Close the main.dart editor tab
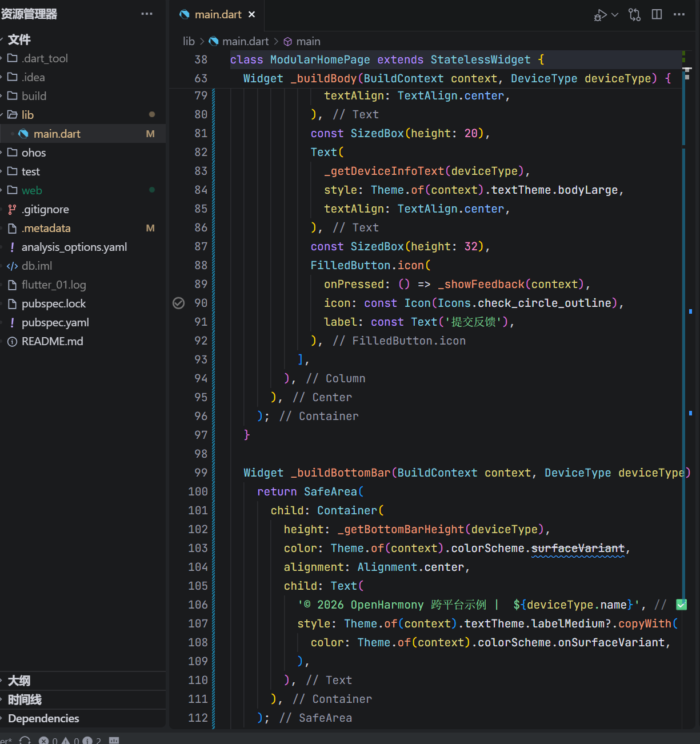This screenshot has height=744, width=700. pos(251,14)
